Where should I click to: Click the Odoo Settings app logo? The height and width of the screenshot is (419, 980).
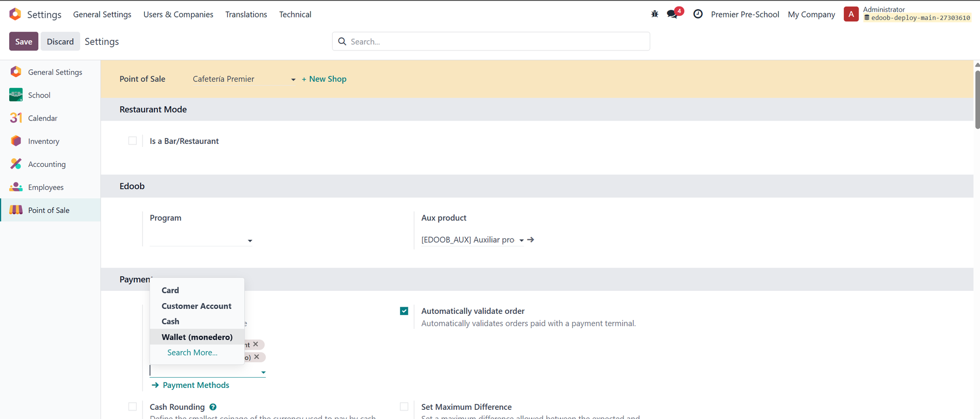(15, 14)
